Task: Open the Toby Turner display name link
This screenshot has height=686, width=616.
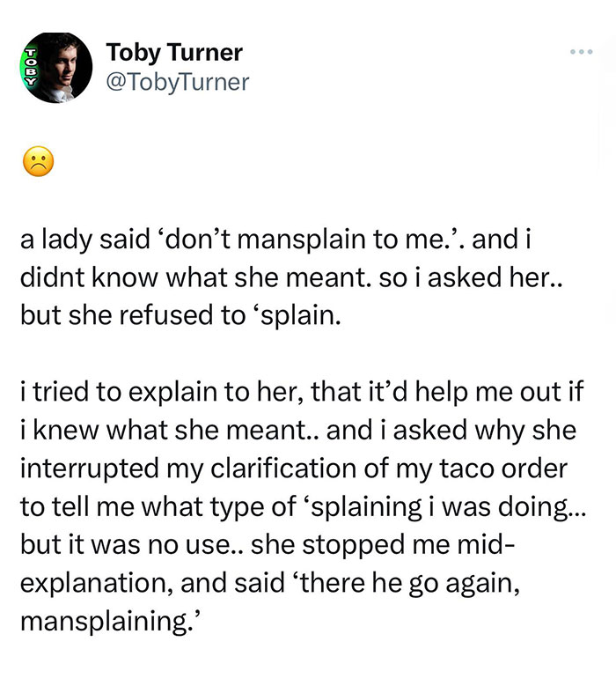Action: point(174,53)
